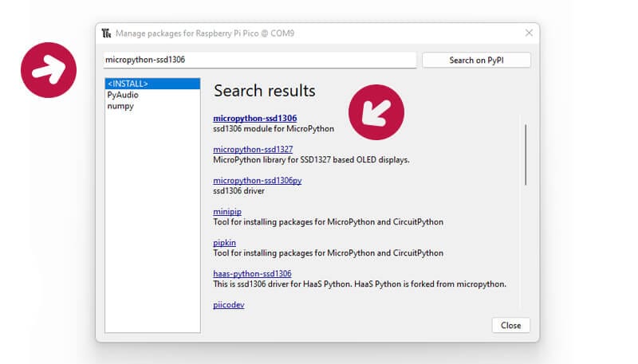Open the haas-python-ssd1306 result link
Viewport: 638px width, 364px height.
[252, 274]
